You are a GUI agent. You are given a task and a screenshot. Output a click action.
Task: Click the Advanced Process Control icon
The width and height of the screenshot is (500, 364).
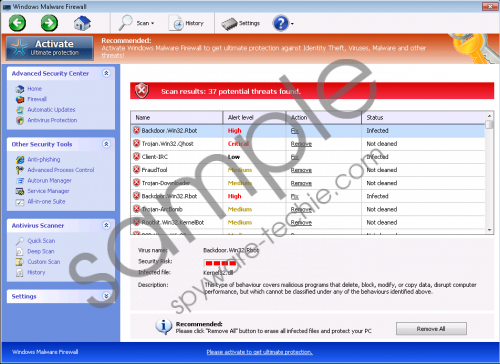20,170
